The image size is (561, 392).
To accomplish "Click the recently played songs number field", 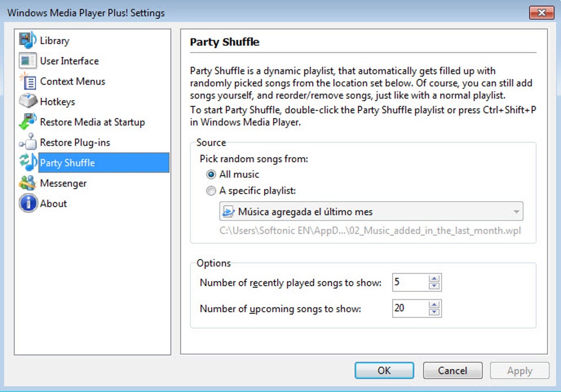I will pos(410,282).
